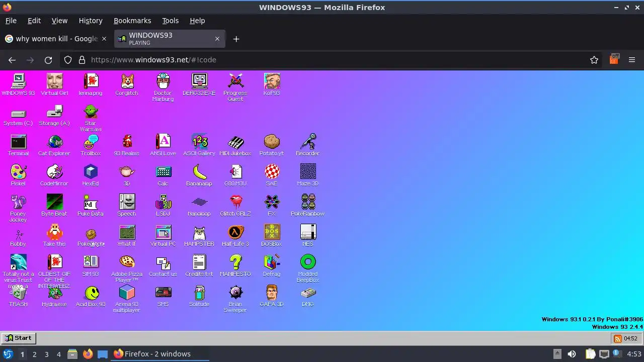644x362 pixels.
Task: Click the RSS feed icon in Windows 93 tray
Action: (617, 339)
